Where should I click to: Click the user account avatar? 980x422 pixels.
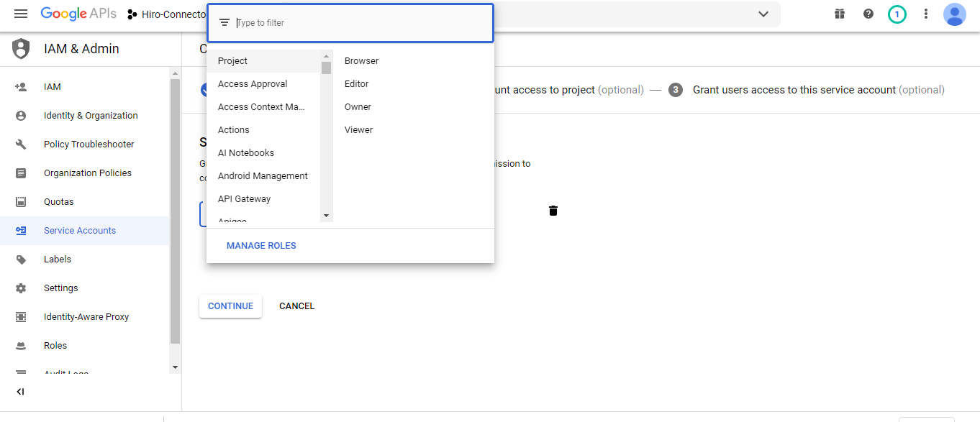[x=955, y=14]
